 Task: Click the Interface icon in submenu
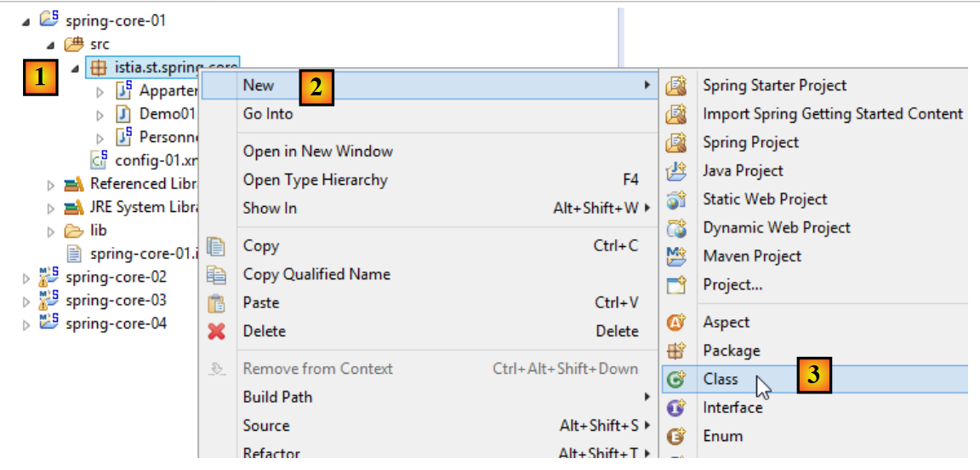676,408
